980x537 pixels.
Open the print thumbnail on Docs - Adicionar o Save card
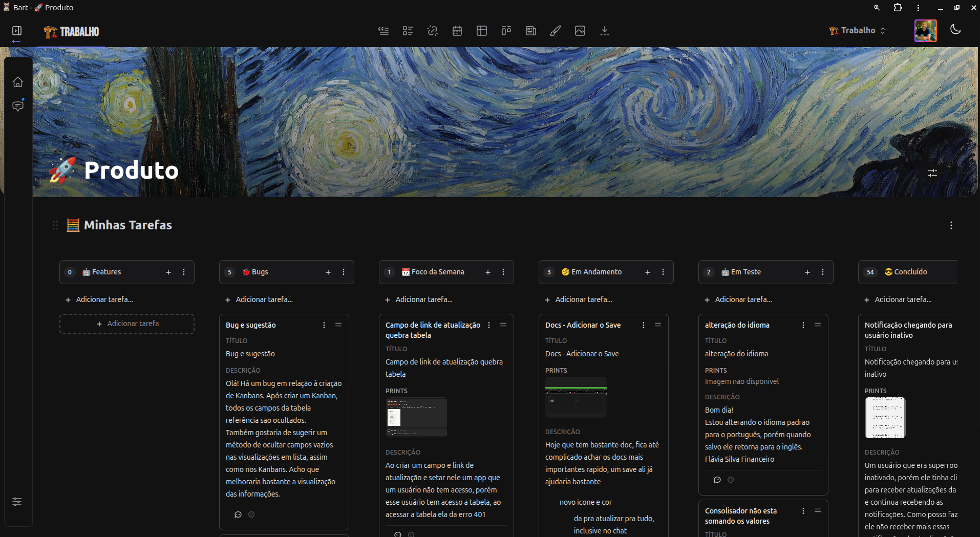click(x=576, y=398)
